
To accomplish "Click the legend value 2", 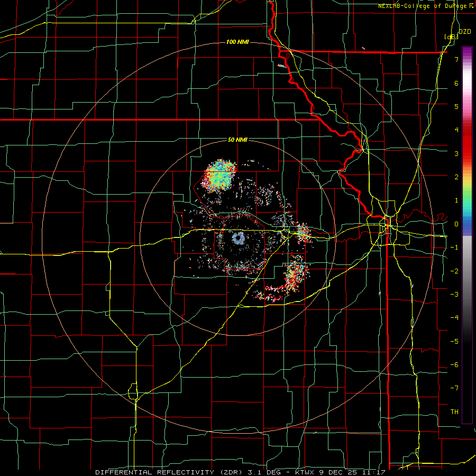I will (456, 177).
